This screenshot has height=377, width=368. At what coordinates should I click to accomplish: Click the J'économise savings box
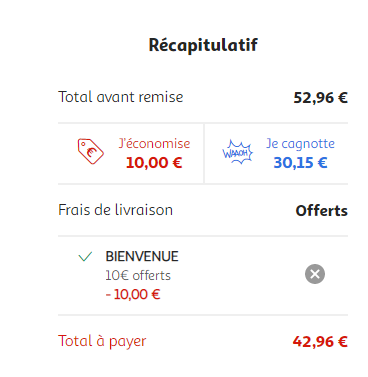(131, 153)
